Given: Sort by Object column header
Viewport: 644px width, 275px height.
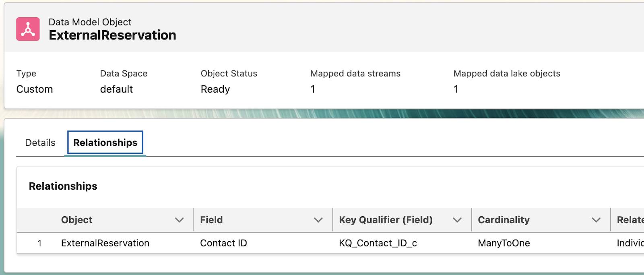Looking at the screenshot, I should (x=77, y=220).
